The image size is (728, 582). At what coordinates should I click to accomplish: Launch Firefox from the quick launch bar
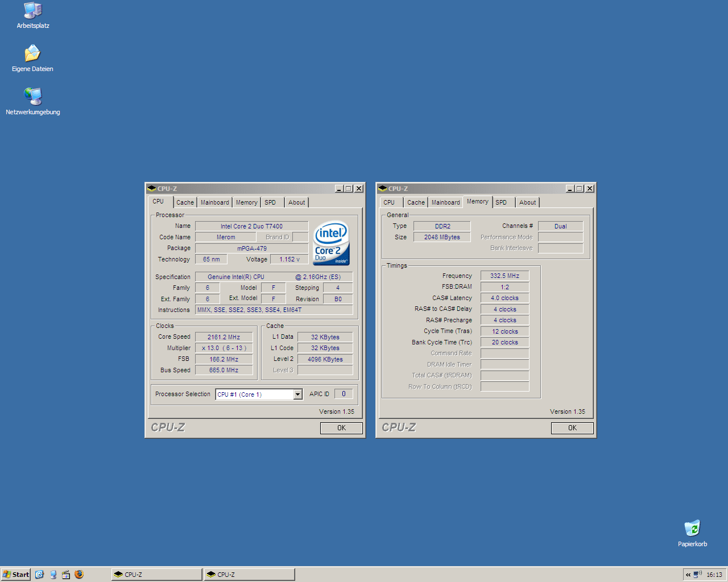point(79,575)
